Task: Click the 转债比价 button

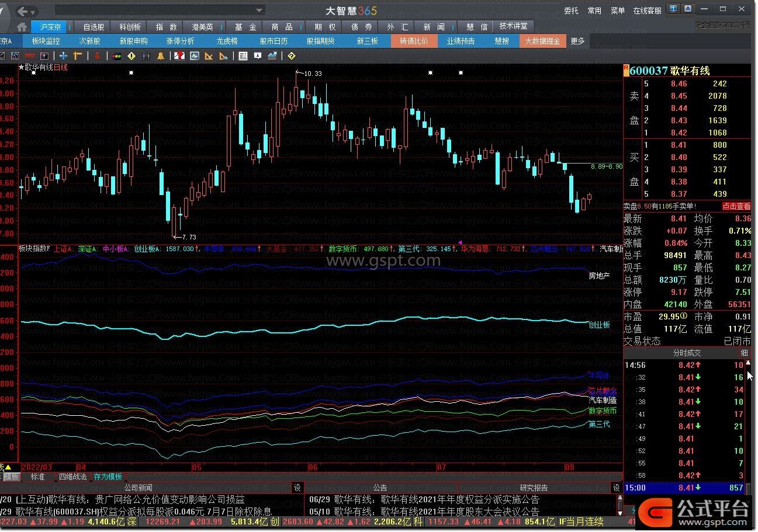Action: point(414,41)
